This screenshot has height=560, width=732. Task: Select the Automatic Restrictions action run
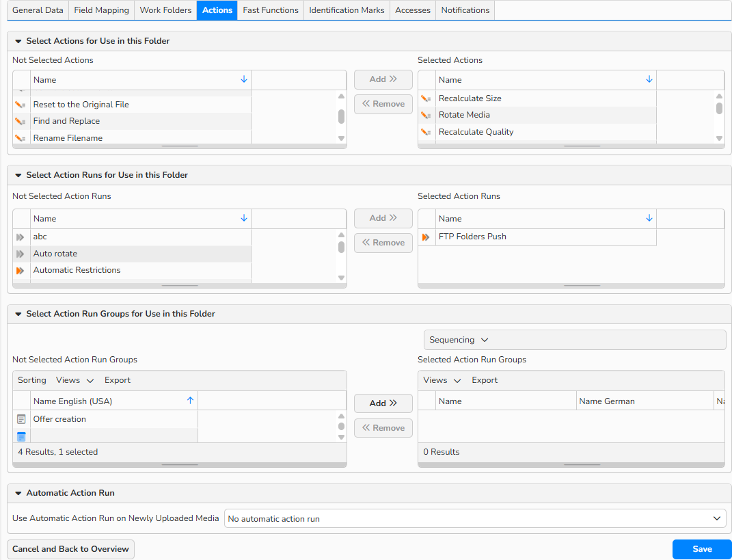(132, 270)
